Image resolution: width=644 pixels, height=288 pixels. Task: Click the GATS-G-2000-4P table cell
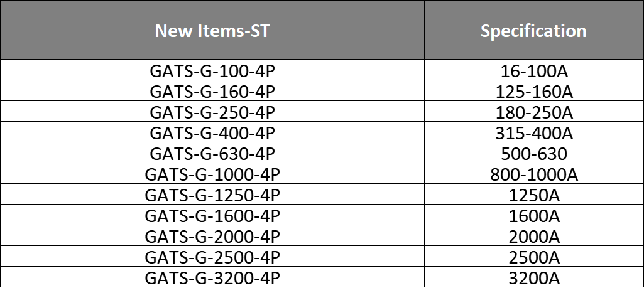tap(212, 237)
